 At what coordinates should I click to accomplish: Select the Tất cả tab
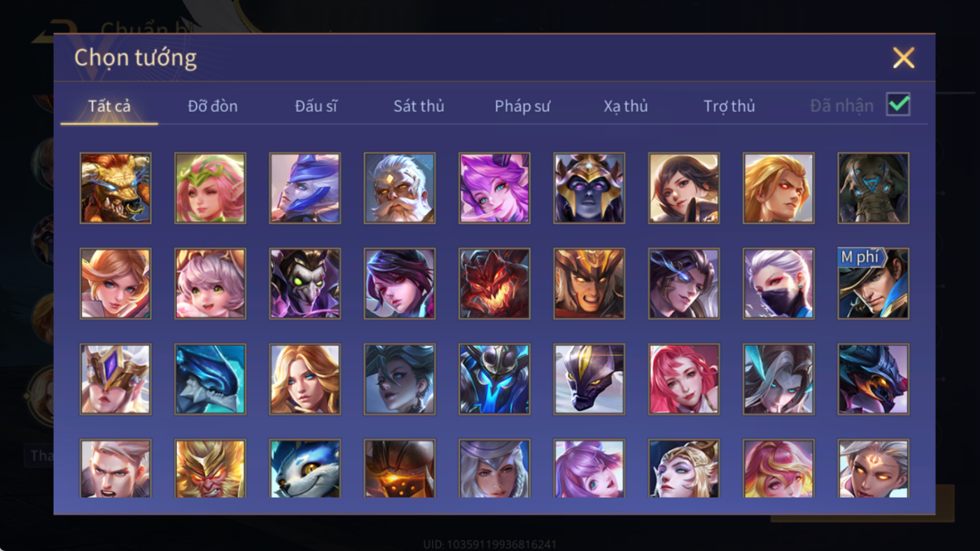109,106
